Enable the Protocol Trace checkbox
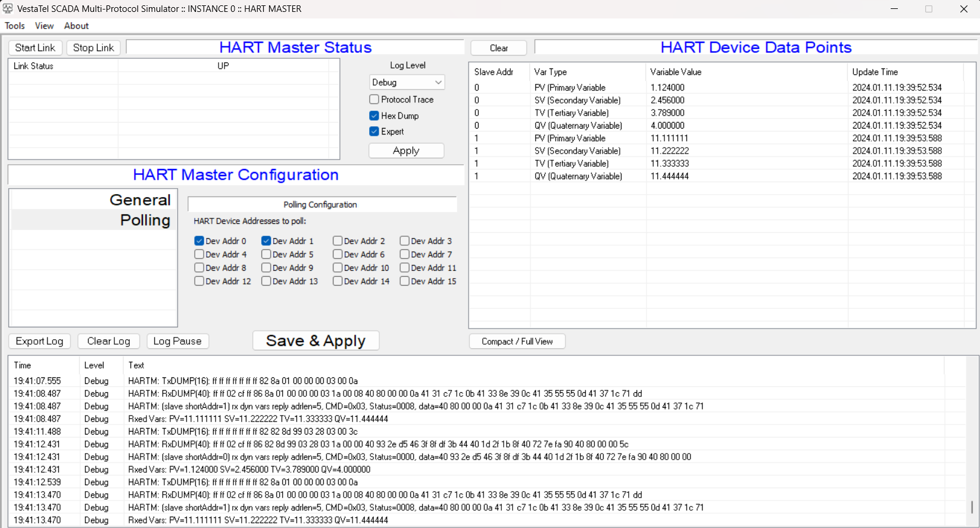The height and width of the screenshot is (528, 980). tap(374, 99)
